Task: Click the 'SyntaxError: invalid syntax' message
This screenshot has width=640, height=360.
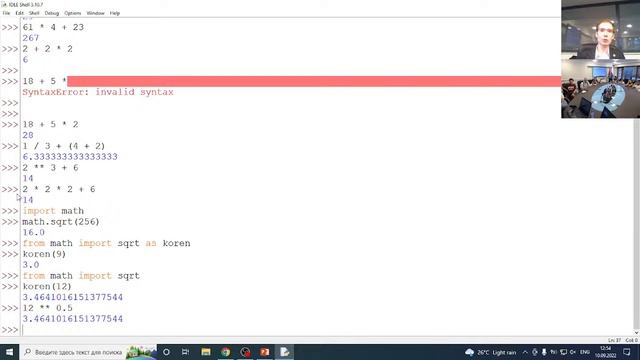Action: pos(98,92)
